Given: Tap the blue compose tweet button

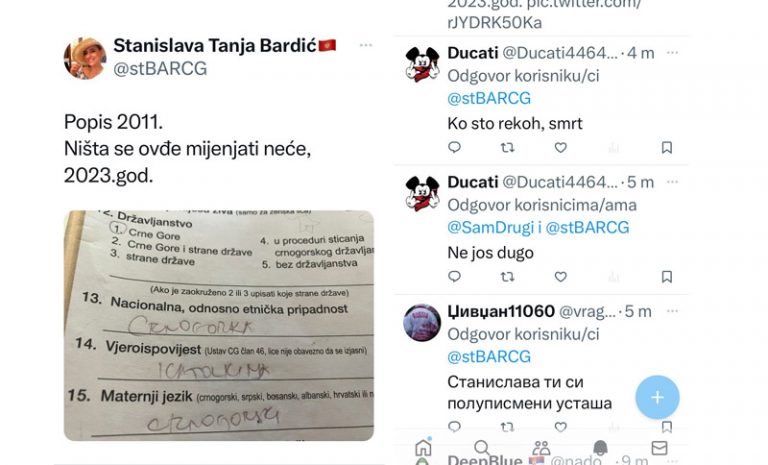Looking at the screenshot, I should coord(657,397).
